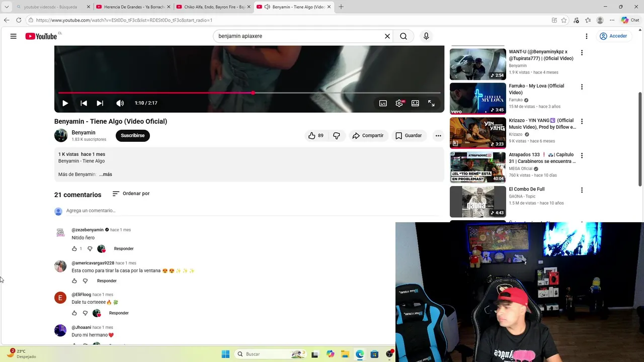Open more actions menu beside Guardar
This screenshot has height=362, width=644.
click(438, 136)
